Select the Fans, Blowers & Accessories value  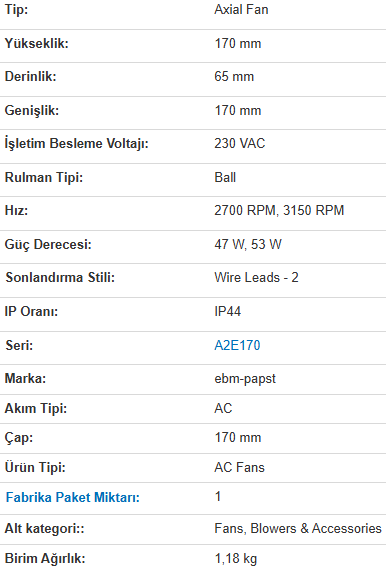click(x=298, y=528)
